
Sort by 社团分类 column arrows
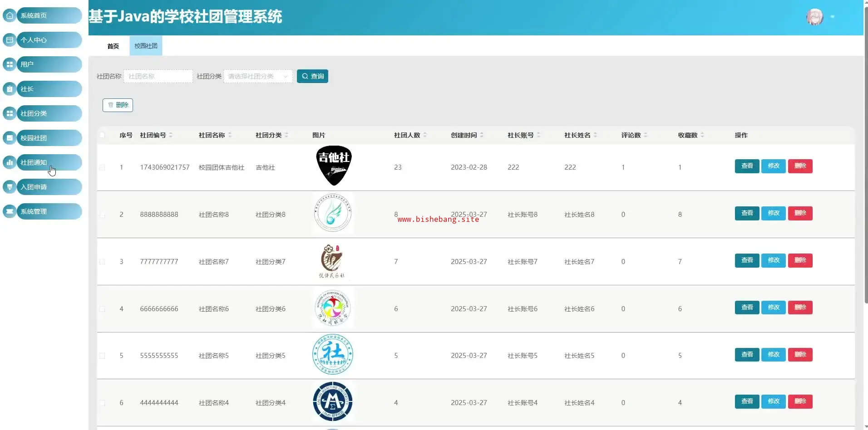click(x=286, y=135)
